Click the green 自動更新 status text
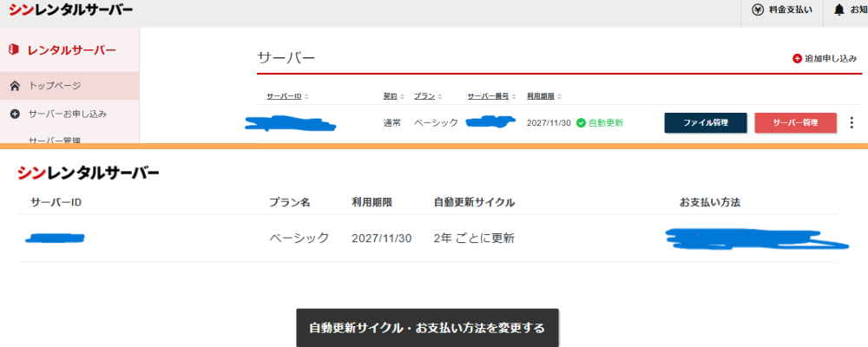The image size is (868, 347). 606,123
